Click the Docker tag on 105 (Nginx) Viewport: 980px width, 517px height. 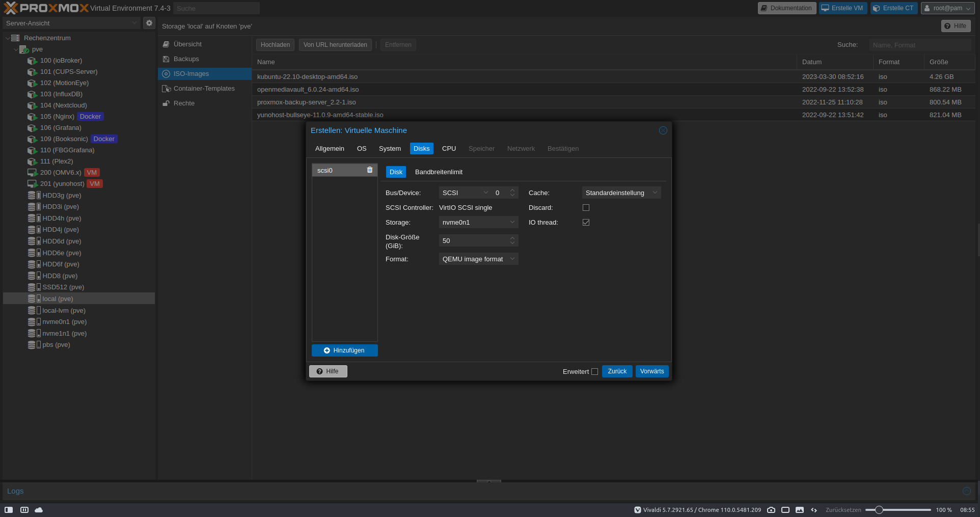(90, 117)
